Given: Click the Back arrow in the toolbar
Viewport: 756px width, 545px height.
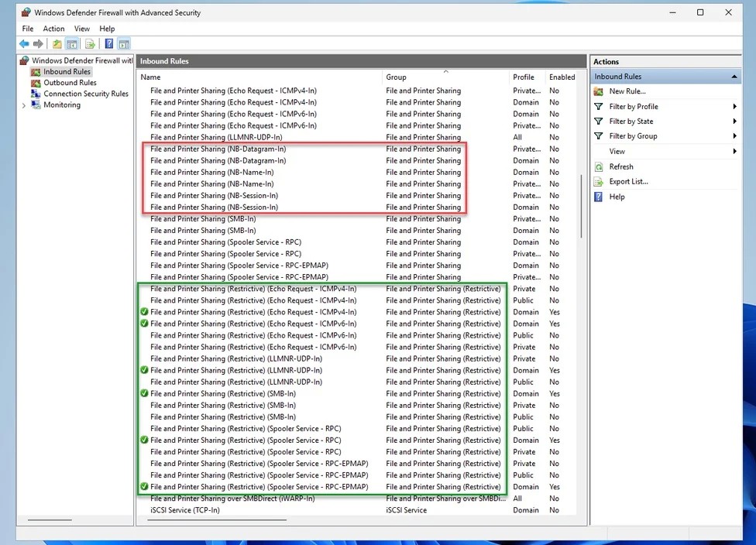Looking at the screenshot, I should pos(24,44).
